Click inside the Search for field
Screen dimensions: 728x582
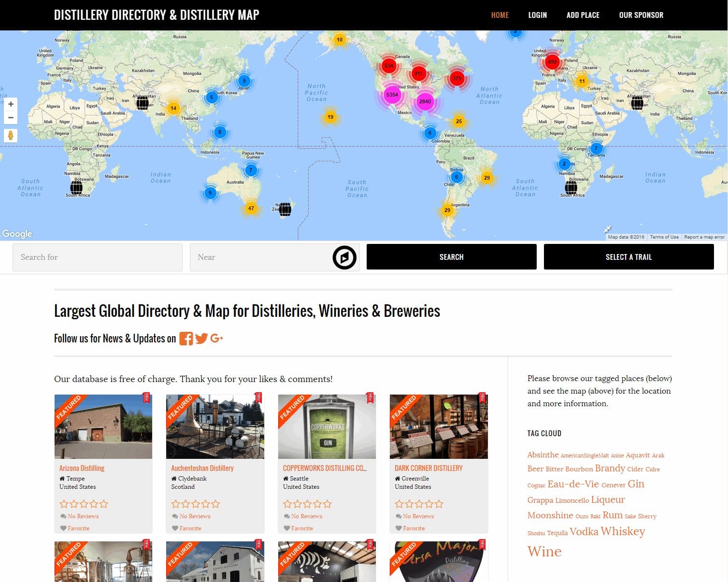[97, 257]
